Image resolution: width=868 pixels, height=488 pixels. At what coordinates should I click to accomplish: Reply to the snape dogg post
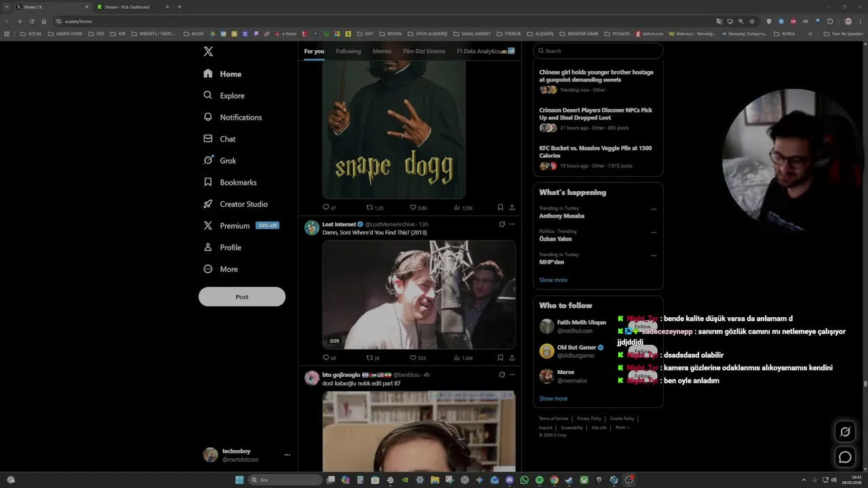point(329,207)
